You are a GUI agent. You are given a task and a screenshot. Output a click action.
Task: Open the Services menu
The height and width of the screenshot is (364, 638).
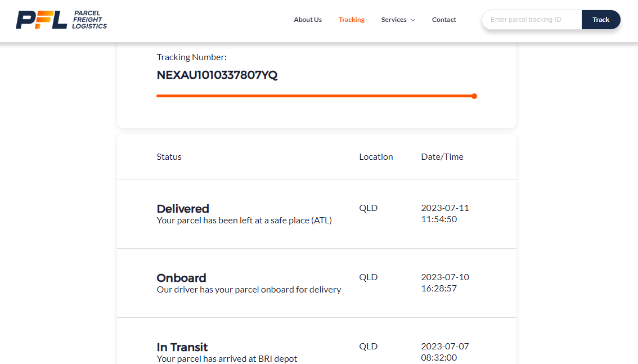coord(394,20)
